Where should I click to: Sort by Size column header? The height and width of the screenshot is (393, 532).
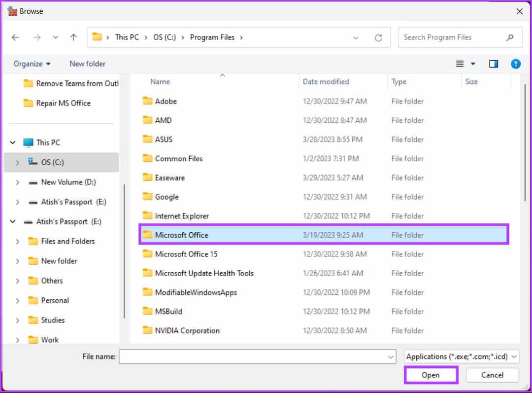click(x=471, y=82)
